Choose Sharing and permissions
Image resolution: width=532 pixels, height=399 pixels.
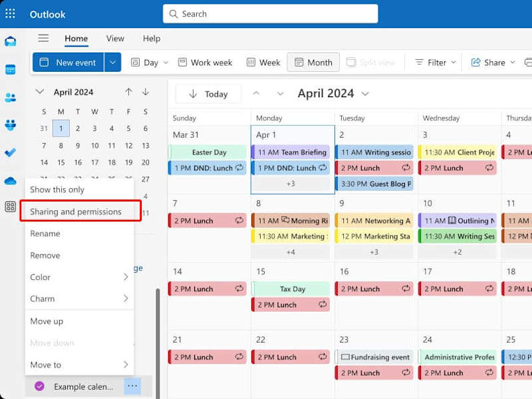(80, 211)
